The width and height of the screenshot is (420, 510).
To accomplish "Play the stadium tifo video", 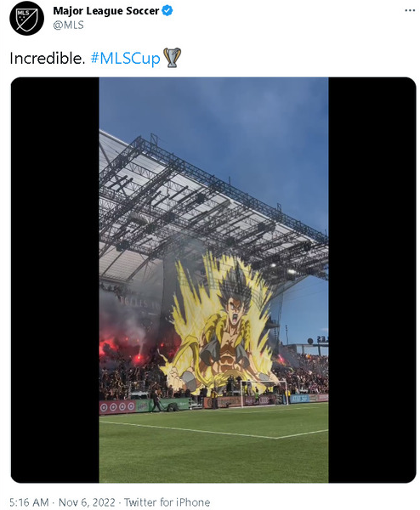I will pyautogui.click(x=213, y=280).
